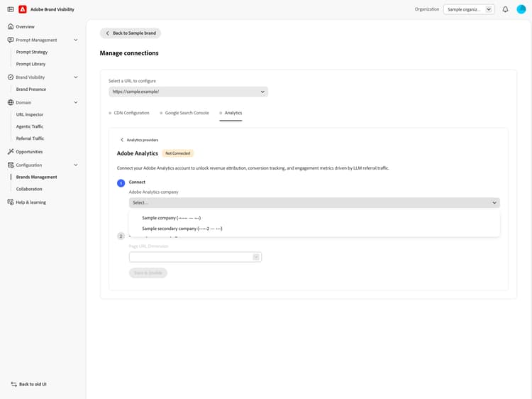Open notifications bell
The height and width of the screenshot is (399, 532).
[505, 9]
